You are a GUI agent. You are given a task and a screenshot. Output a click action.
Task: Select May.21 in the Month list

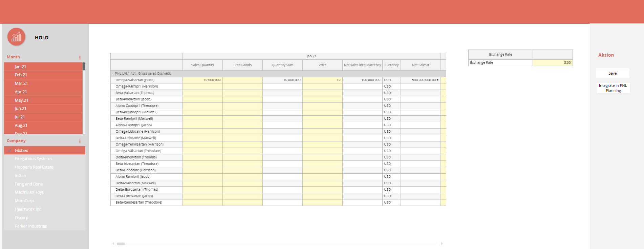pos(21,100)
